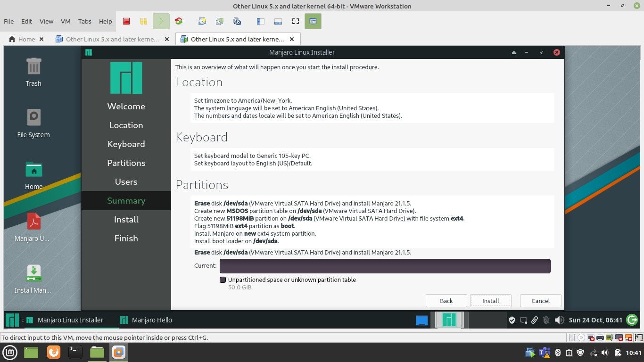644x362 pixels.
Task: Open the Trash desktop icon in the guest
Action: click(33, 72)
